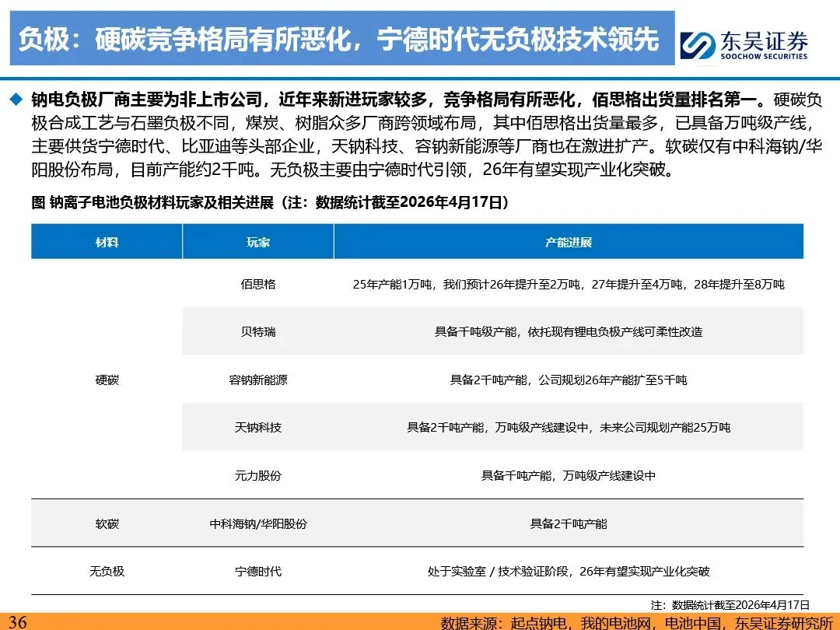The width and height of the screenshot is (840, 630).
Task: Click the '无负极' material cell
Action: (107, 572)
